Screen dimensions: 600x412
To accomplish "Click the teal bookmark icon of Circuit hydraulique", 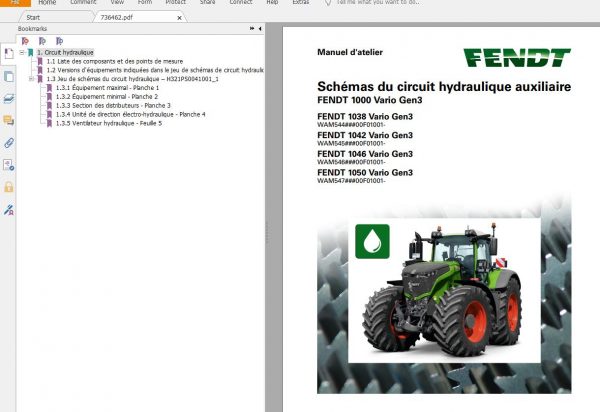I will 31,52.
